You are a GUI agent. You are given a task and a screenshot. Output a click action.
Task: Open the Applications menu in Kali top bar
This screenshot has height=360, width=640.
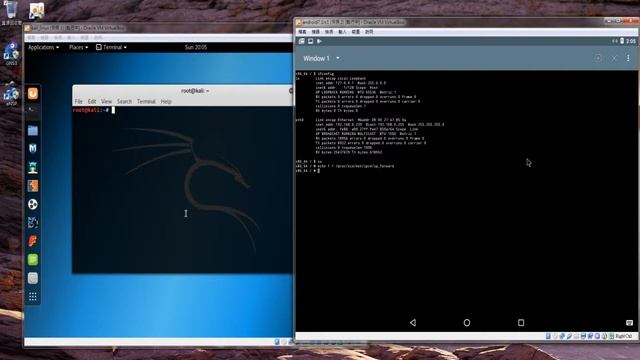click(43, 47)
